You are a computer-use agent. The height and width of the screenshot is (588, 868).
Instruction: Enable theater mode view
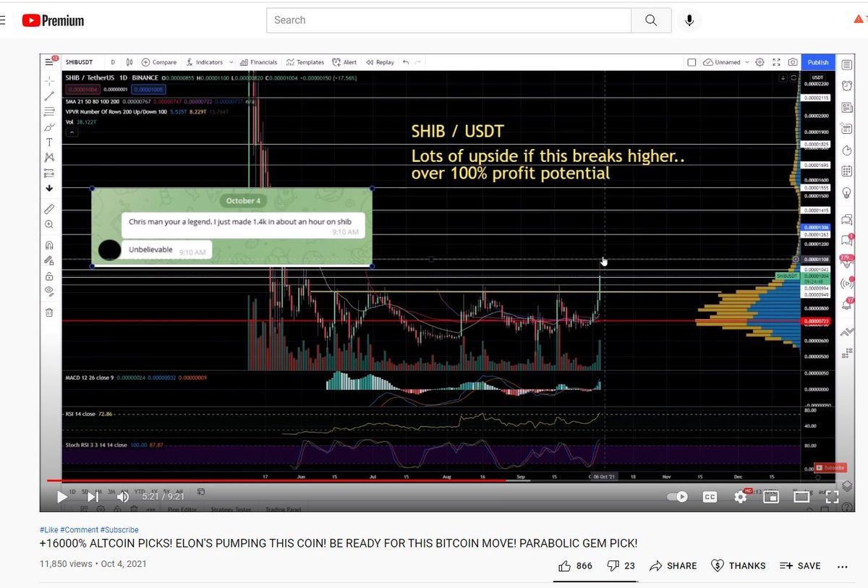point(801,497)
